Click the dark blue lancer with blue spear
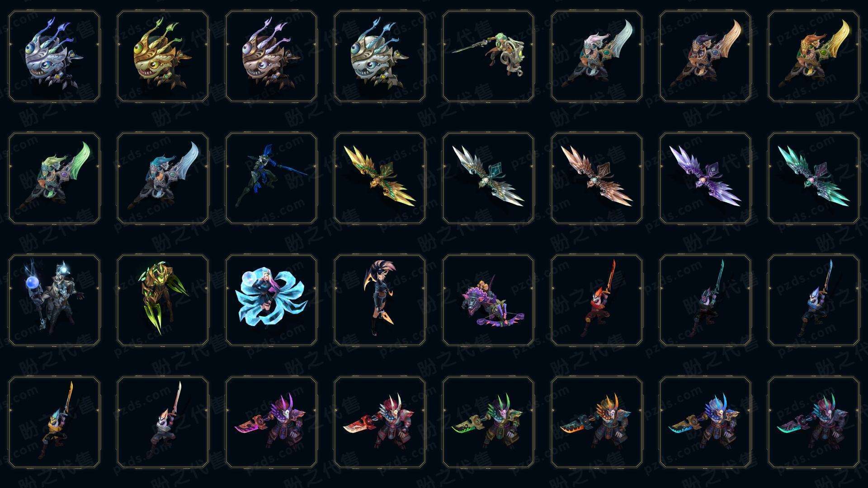868x488 pixels. [x=271, y=178]
